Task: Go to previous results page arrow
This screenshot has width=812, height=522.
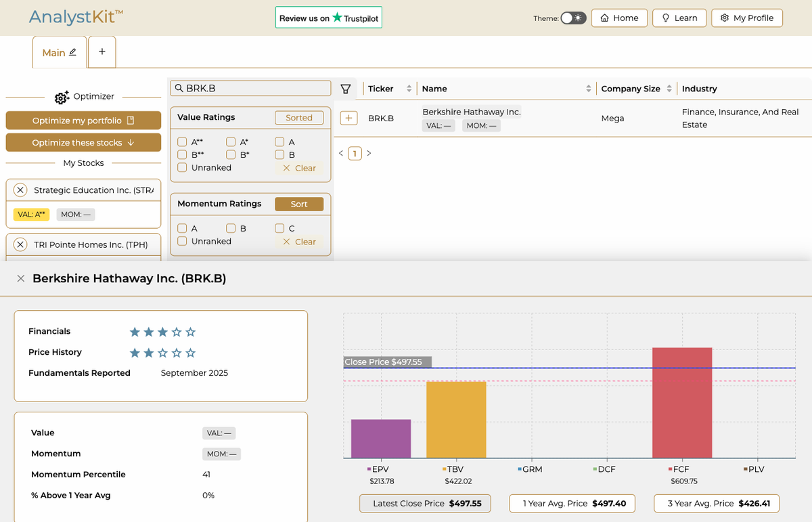Action: pyautogui.click(x=341, y=153)
